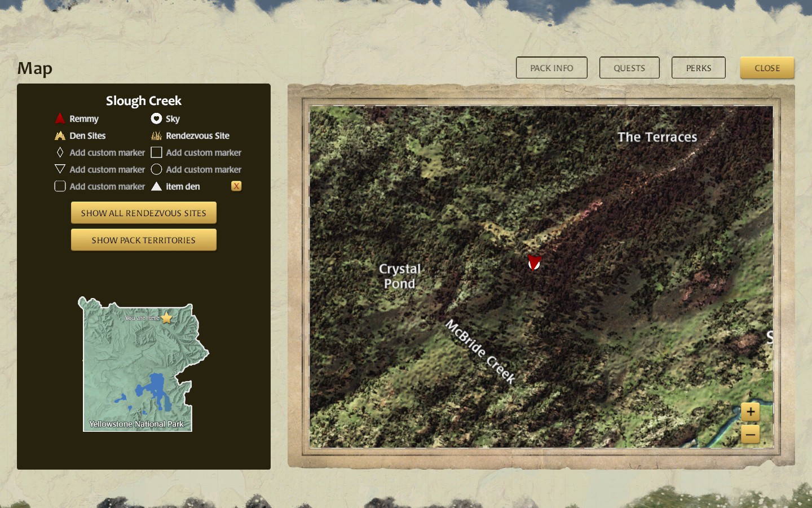
Task: Click 'Add custom marker' beside the diamond
Action: (107, 152)
